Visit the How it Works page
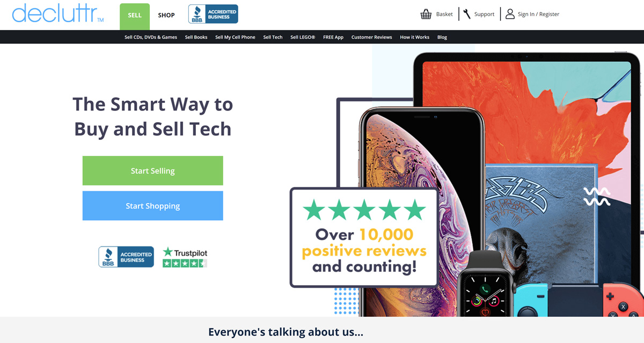The image size is (644, 343). [x=415, y=38]
